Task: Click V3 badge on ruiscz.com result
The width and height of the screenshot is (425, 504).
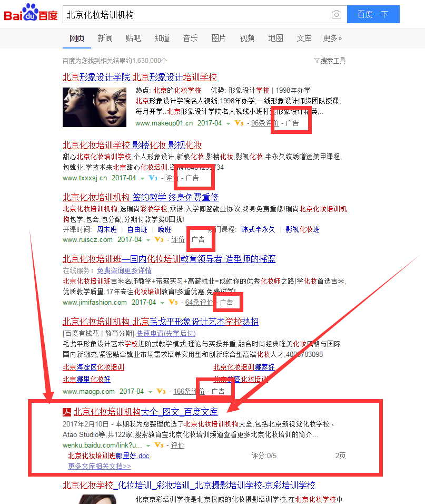Action: click(159, 239)
